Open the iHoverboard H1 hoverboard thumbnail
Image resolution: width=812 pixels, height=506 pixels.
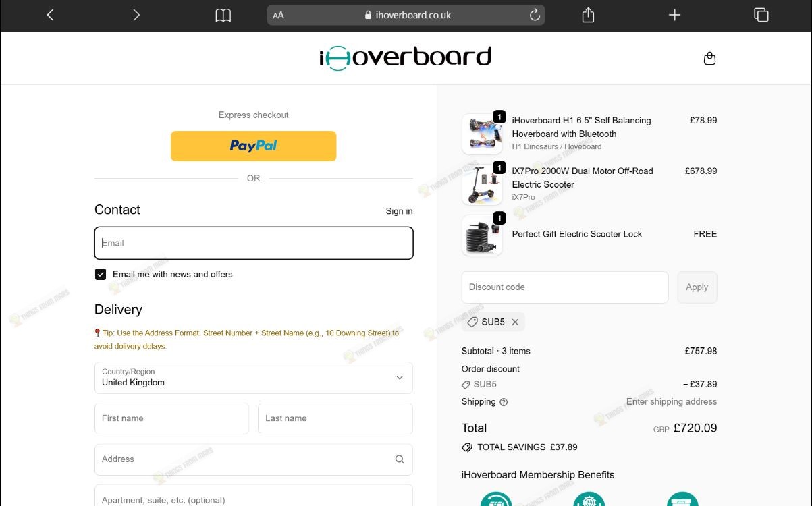pos(482,134)
